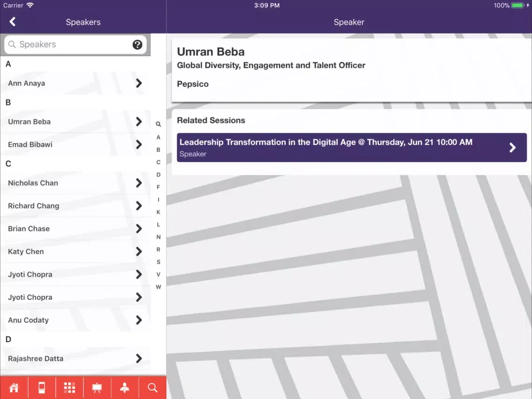Tap the magnifier icon in bottom bar

(x=152, y=387)
